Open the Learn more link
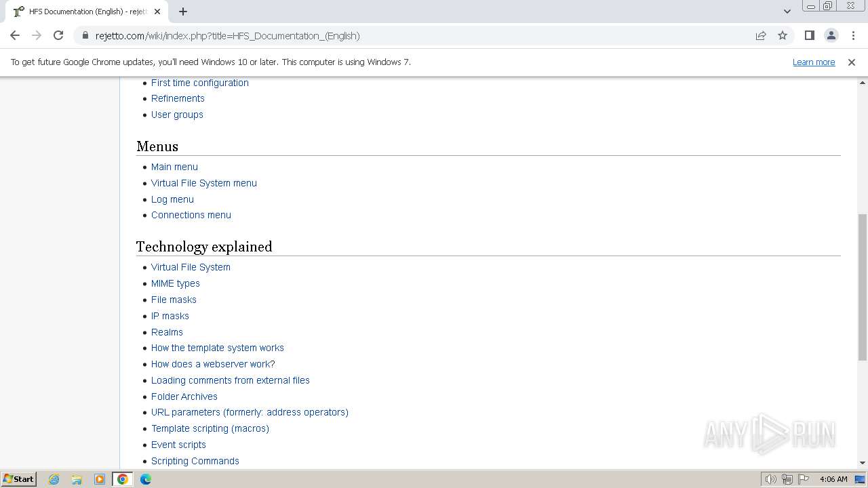868x488 pixels. click(814, 62)
